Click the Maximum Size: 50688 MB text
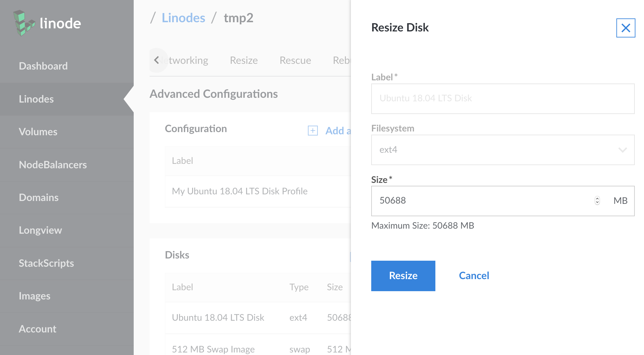 pos(423,225)
